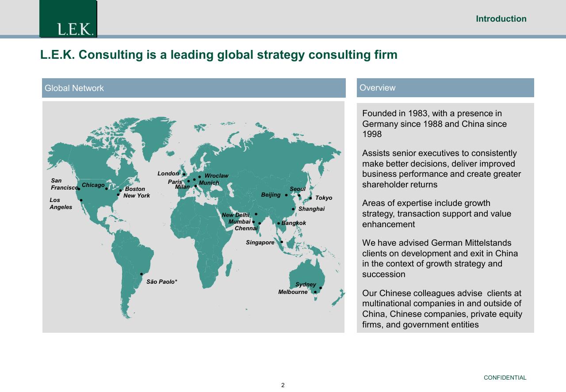Click the Boston city label
This screenshot has width=566, height=392.
pyautogui.click(x=135, y=189)
